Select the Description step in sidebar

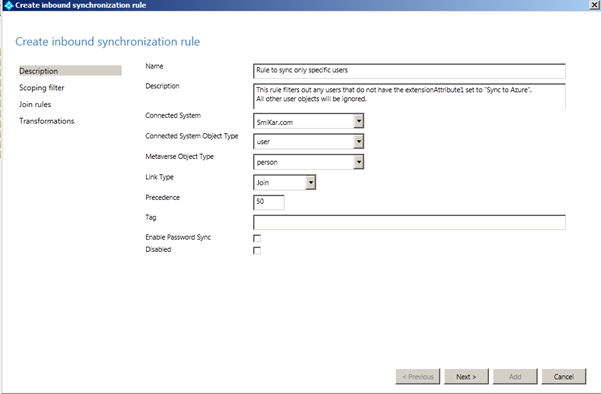click(x=71, y=71)
